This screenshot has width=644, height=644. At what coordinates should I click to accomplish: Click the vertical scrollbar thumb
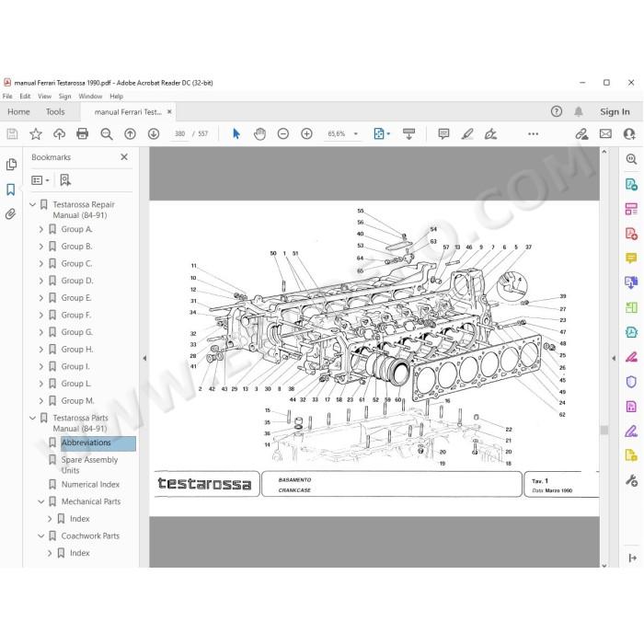(x=604, y=430)
